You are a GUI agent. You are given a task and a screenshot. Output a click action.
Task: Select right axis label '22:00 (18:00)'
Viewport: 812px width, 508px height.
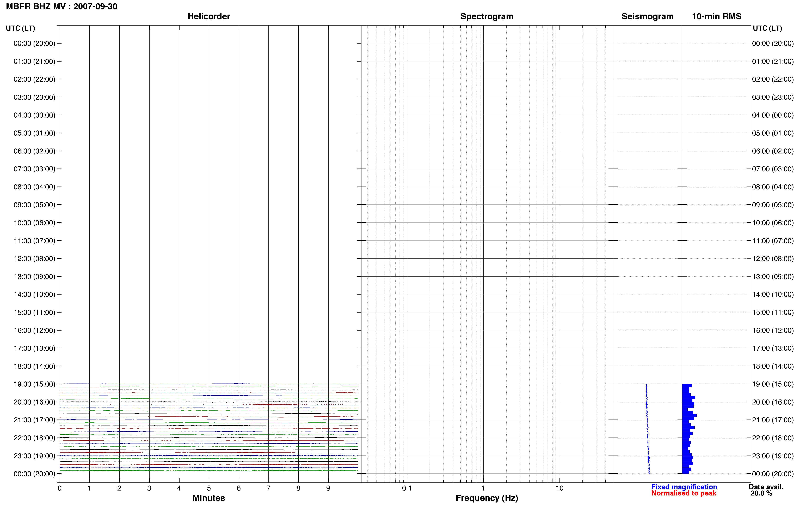tap(773, 438)
